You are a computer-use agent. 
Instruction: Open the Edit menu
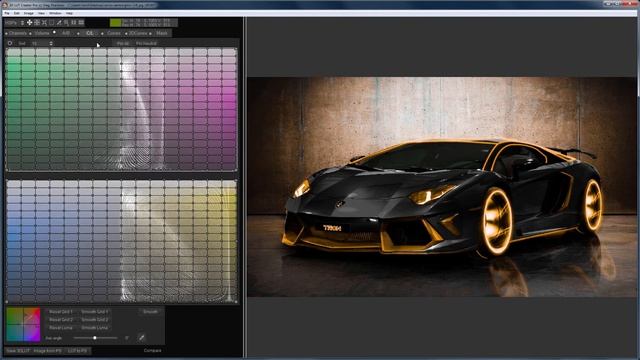pyautogui.click(x=16, y=13)
